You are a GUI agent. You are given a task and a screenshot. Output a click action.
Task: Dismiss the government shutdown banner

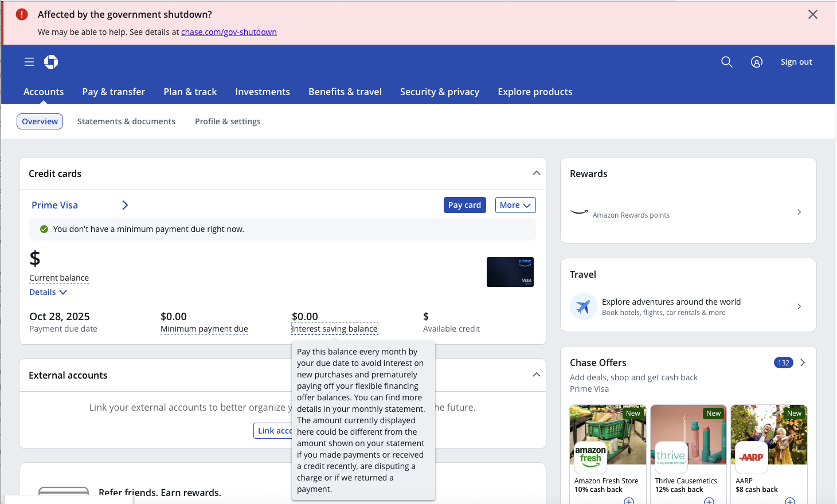812,14
